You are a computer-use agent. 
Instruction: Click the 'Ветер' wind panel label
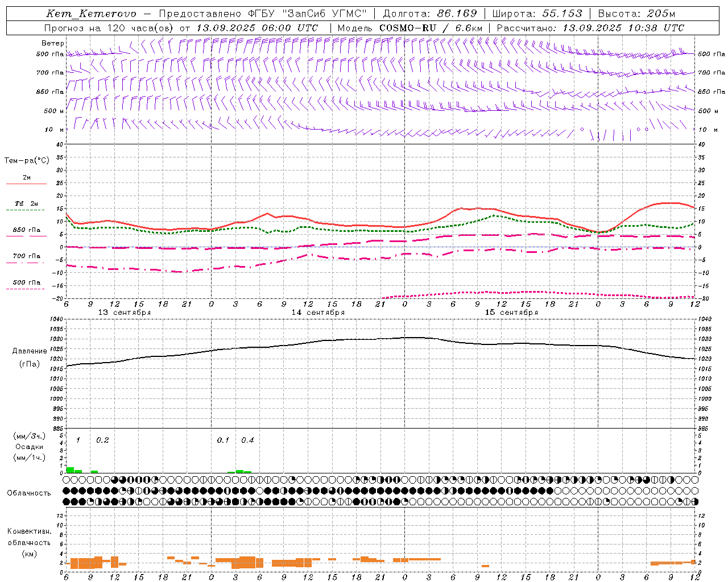click(53, 43)
